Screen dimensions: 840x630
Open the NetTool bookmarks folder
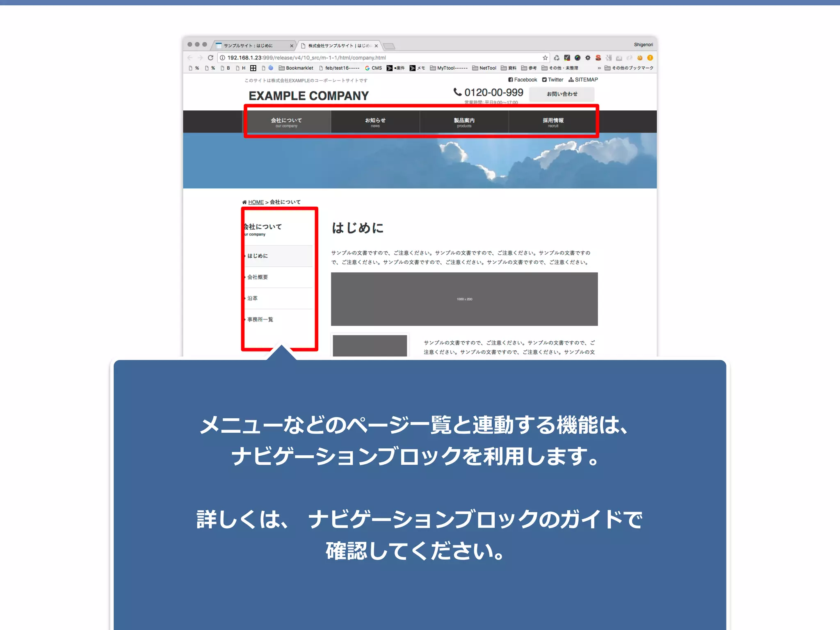click(x=484, y=68)
